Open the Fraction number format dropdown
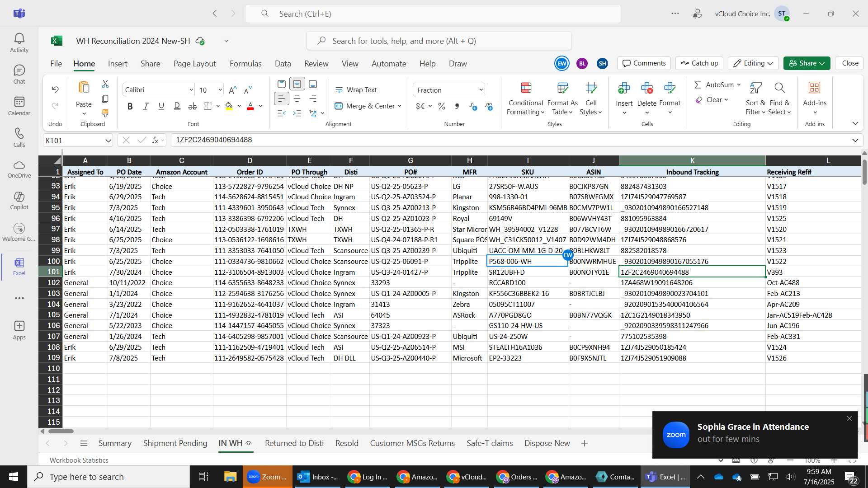Screen dimensions: 868x488 pyautogui.click(x=481, y=90)
